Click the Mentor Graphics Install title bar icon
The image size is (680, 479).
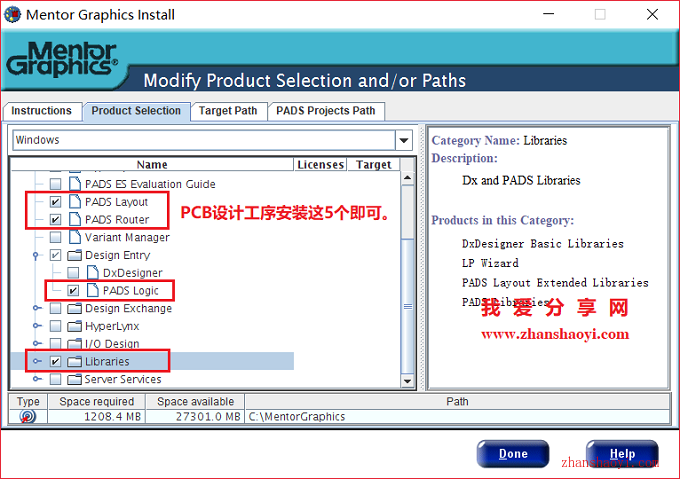12,14
